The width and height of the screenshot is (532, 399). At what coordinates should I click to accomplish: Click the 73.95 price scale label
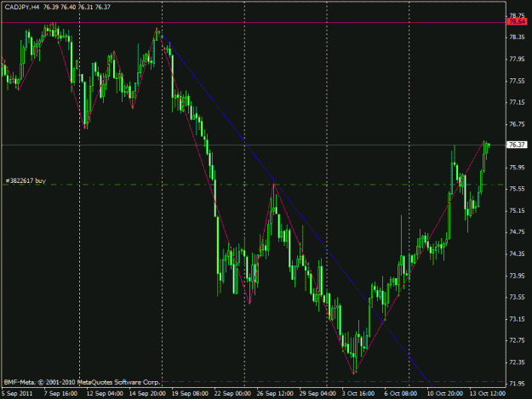click(x=517, y=276)
